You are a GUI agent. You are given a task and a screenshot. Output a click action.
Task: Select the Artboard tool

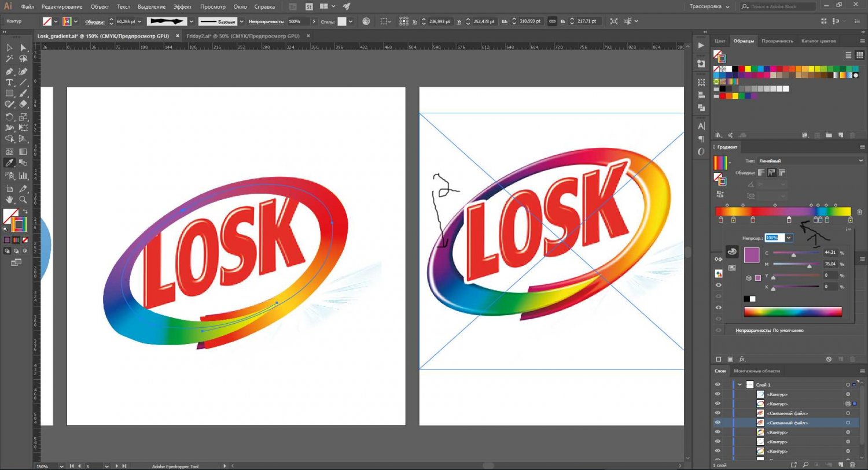tap(9, 188)
